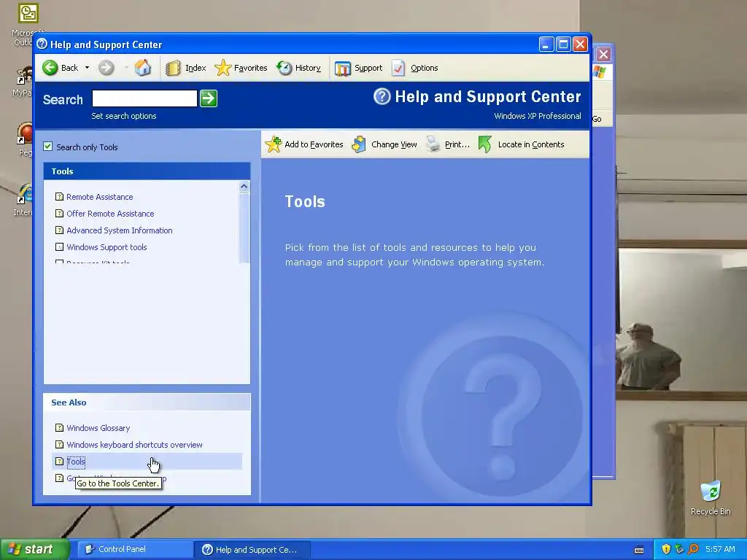The image size is (747, 560).
Task: Open Offer Remote Assistance topic
Action: pos(110,214)
